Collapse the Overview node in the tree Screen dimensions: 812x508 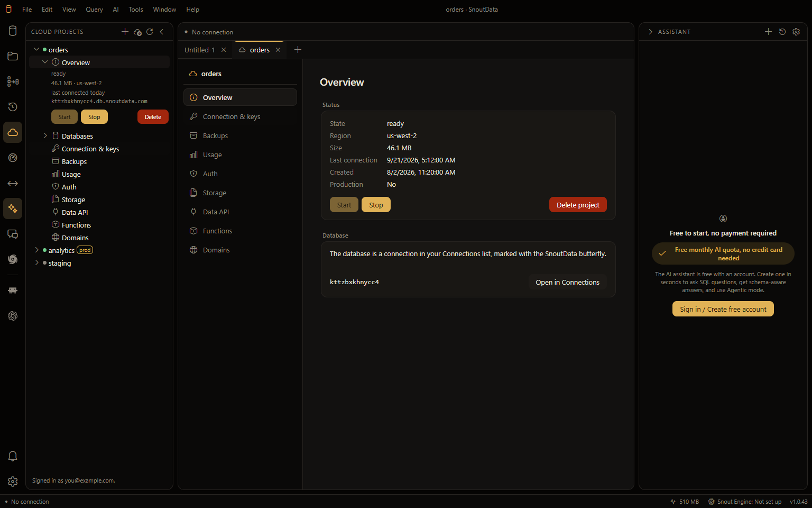click(x=45, y=62)
